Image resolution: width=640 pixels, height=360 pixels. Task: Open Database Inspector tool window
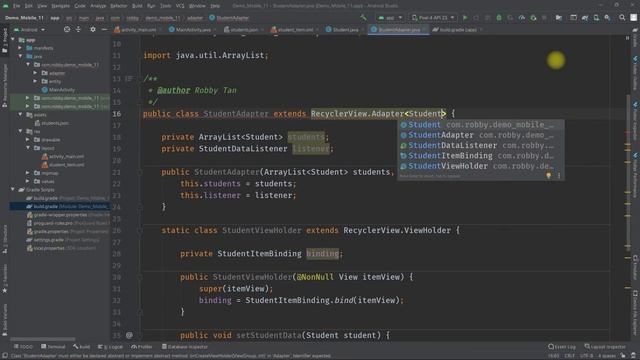[184, 347]
